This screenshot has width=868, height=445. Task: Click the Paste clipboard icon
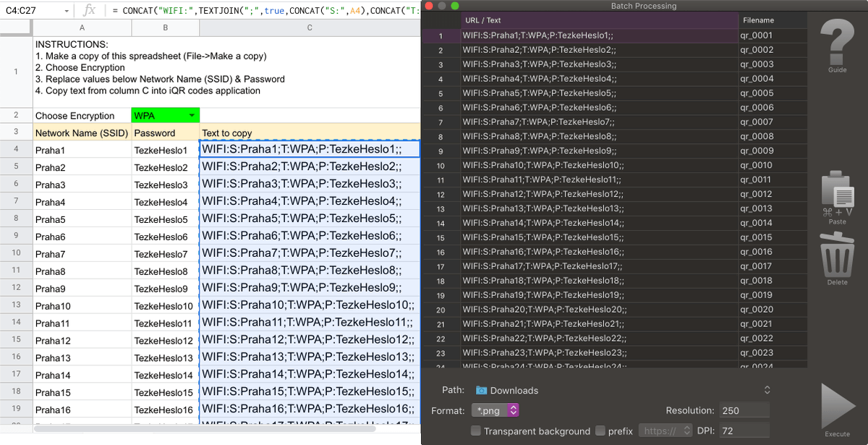(x=837, y=190)
